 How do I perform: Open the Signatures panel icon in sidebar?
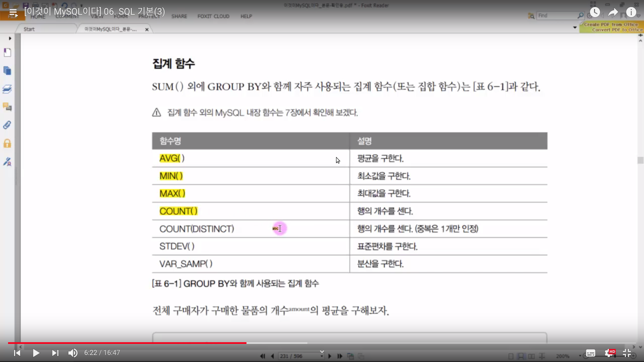point(7,162)
